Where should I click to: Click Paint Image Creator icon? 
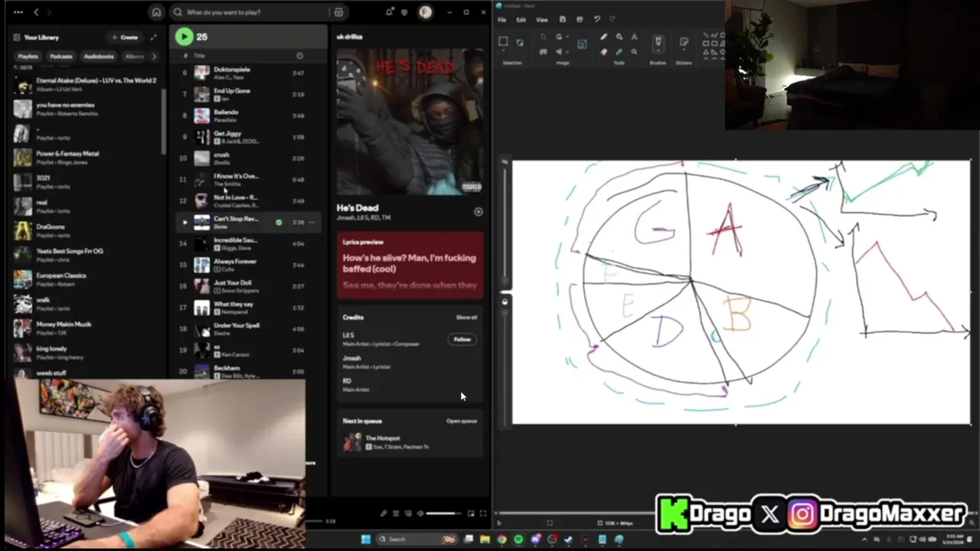pos(582,44)
